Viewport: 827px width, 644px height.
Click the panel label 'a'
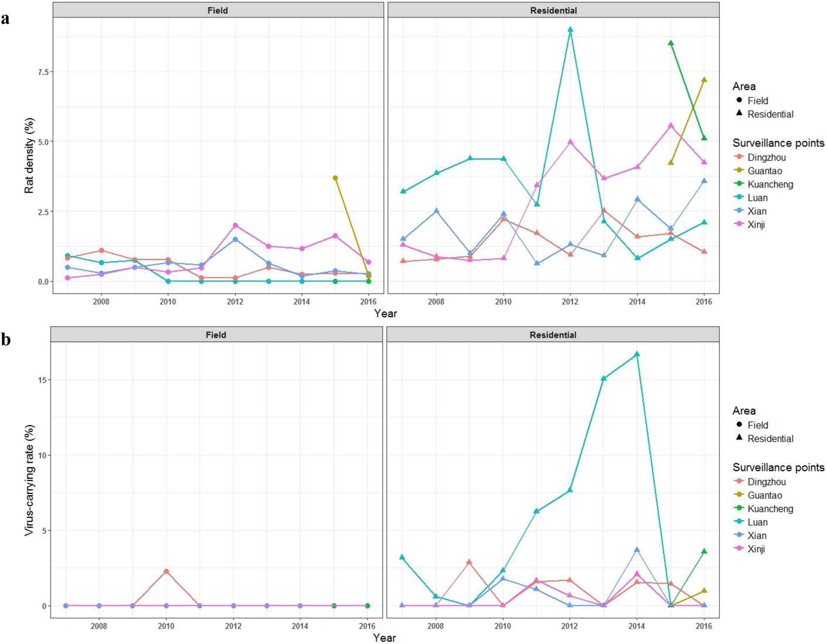5,19
